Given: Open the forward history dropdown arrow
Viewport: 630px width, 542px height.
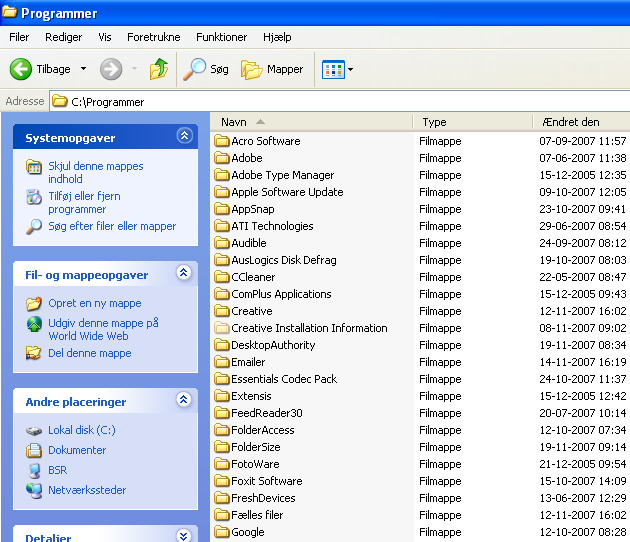Looking at the screenshot, I should click(x=134, y=69).
